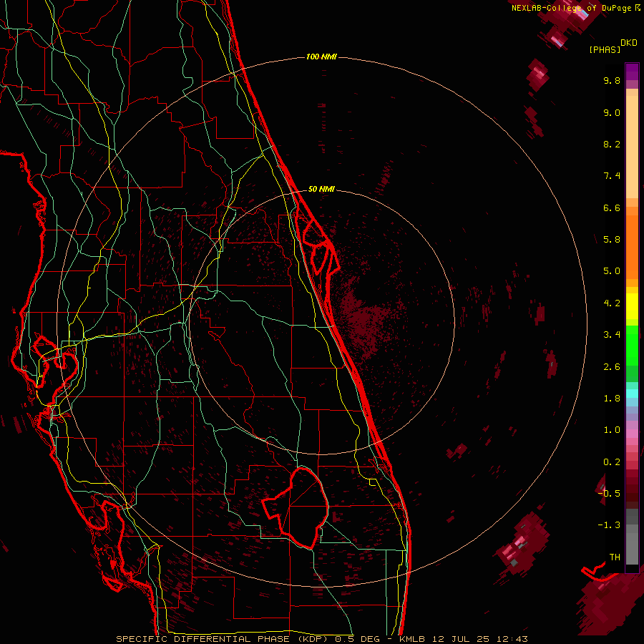Click the 3.4 value on color scale
The width and height of the screenshot is (644, 644).
(x=612, y=335)
